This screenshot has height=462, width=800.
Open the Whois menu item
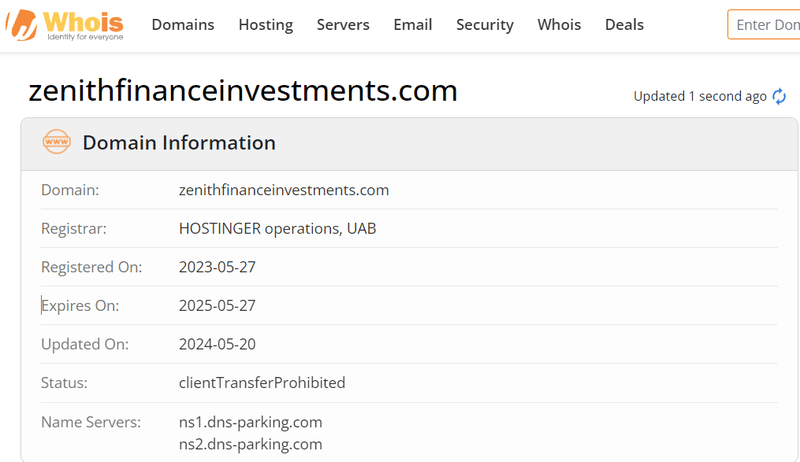click(559, 24)
